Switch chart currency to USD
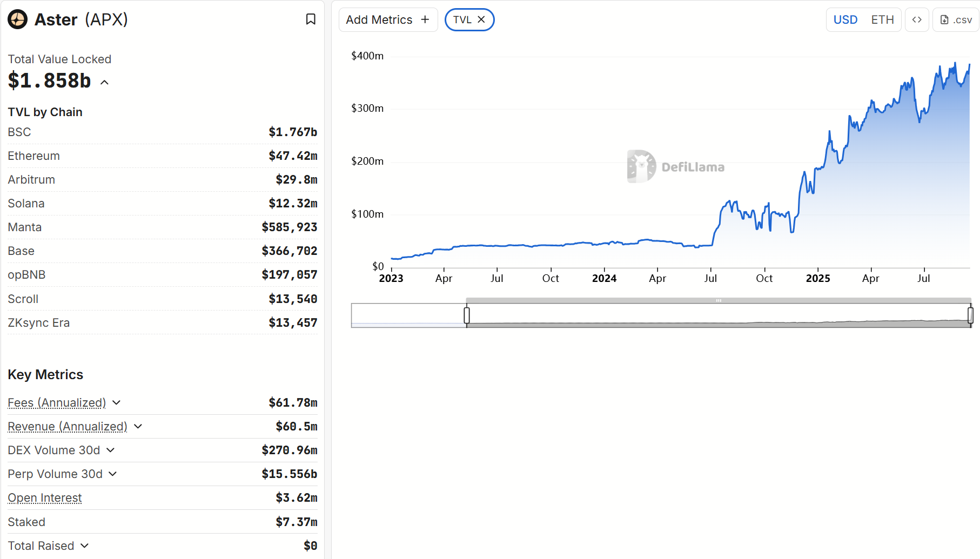 pos(845,20)
